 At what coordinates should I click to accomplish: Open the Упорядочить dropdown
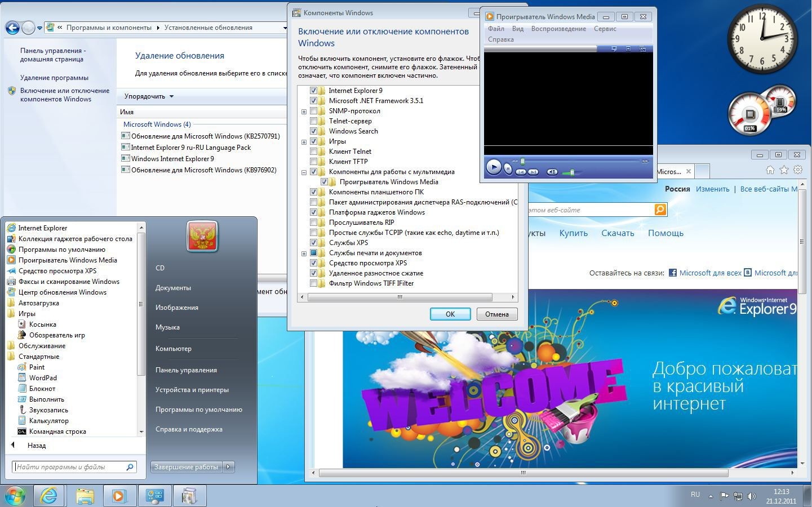[x=149, y=96]
